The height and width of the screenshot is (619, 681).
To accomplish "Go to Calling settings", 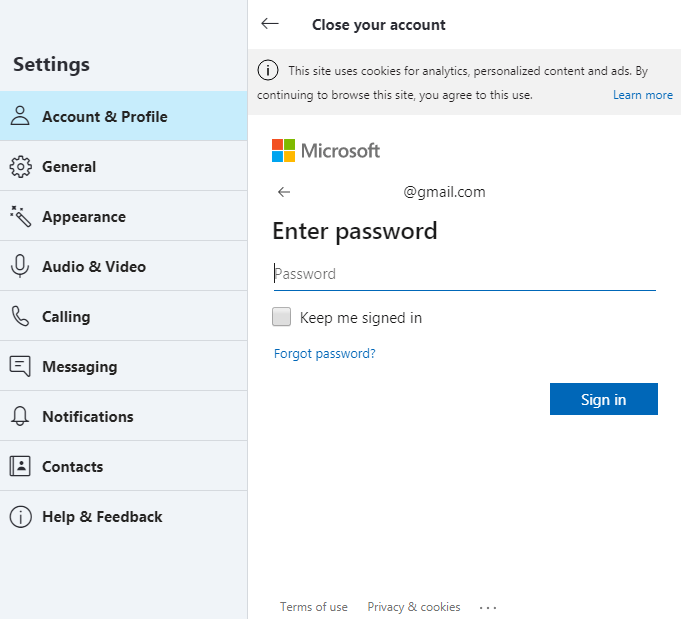I will click(x=124, y=316).
